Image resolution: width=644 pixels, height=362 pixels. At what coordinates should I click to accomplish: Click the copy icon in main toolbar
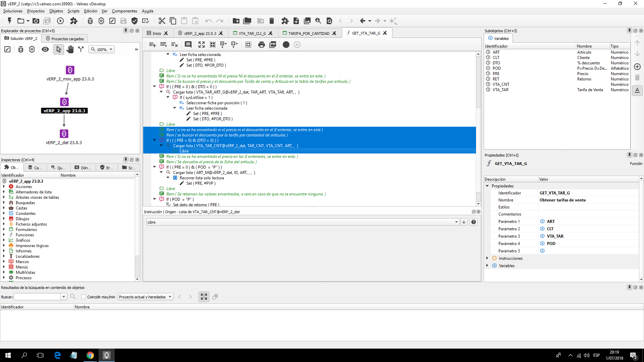pyautogui.click(x=173, y=21)
